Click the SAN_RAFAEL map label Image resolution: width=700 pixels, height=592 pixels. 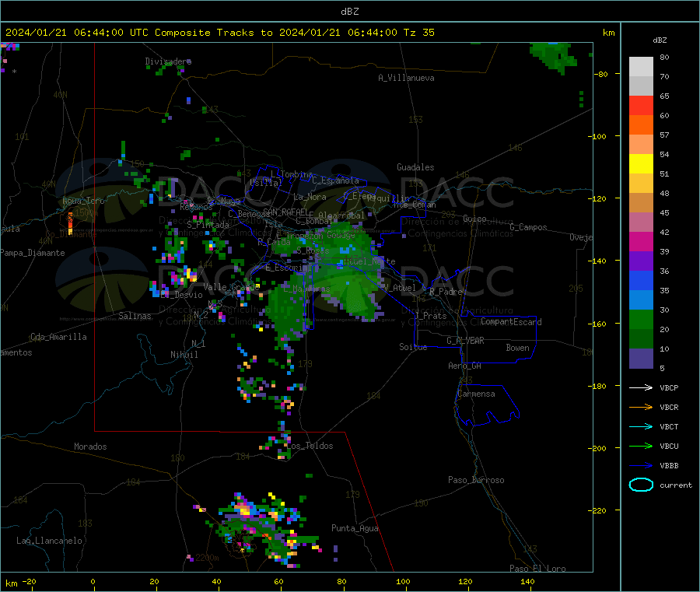[285, 212]
